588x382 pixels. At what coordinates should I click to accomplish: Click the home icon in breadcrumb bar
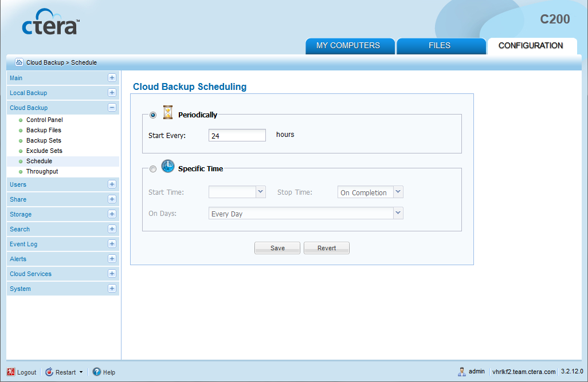(19, 62)
